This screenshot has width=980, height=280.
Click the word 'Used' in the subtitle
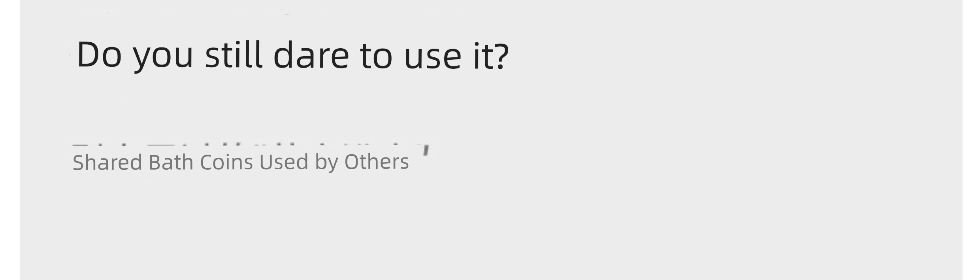(x=283, y=162)
